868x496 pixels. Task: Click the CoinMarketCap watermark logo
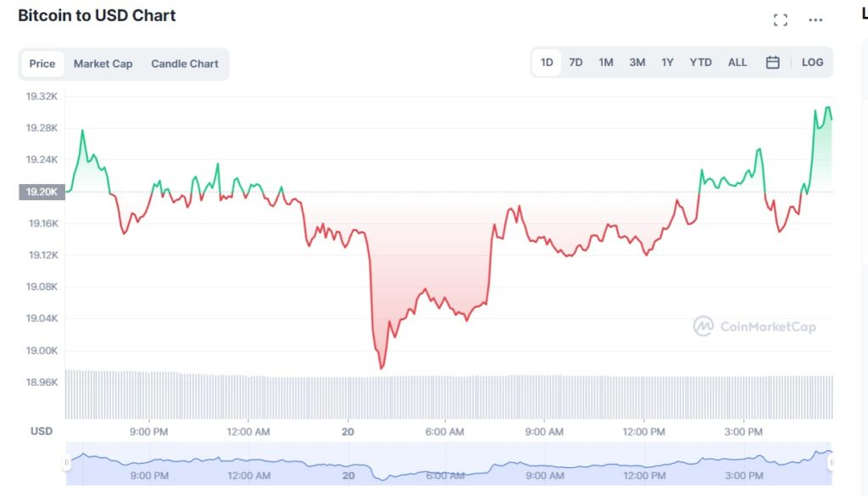[x=754, y=326]
